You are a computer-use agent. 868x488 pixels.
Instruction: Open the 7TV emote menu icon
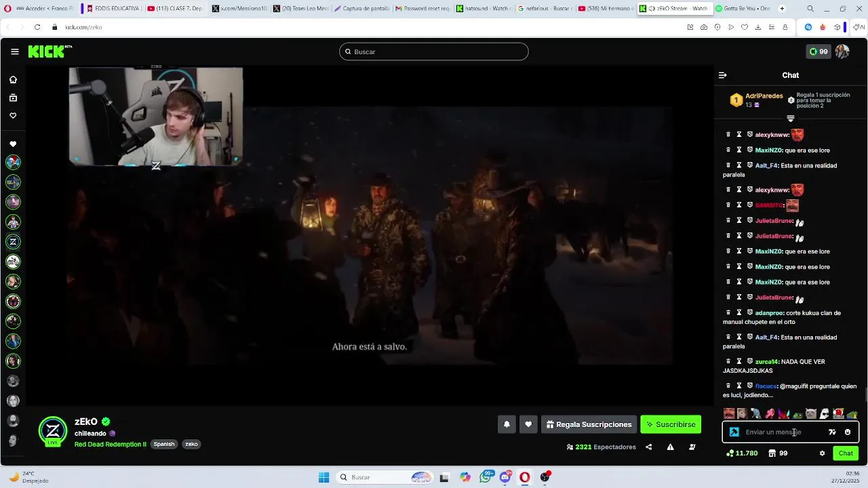tap(832, 432)
